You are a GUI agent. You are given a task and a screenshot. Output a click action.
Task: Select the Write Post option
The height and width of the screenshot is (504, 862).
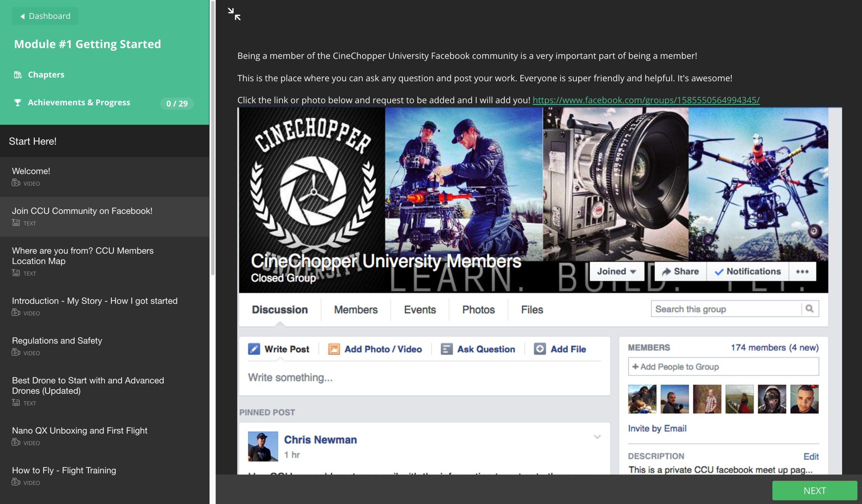[279, 349]
